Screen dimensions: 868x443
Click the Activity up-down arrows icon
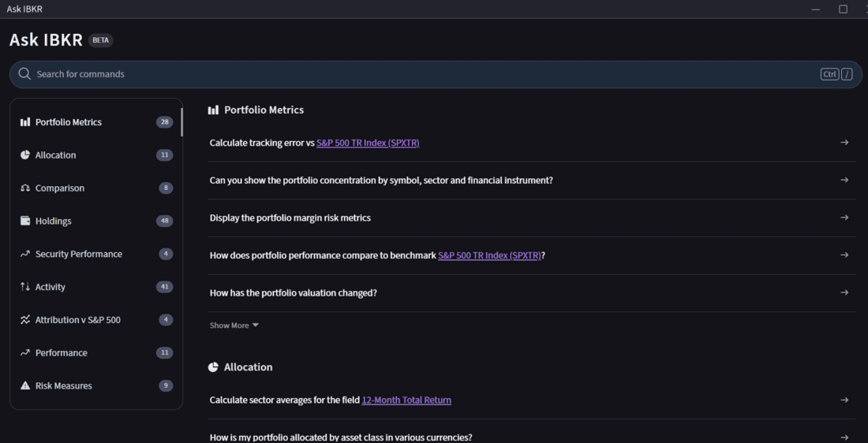point(25,287)
